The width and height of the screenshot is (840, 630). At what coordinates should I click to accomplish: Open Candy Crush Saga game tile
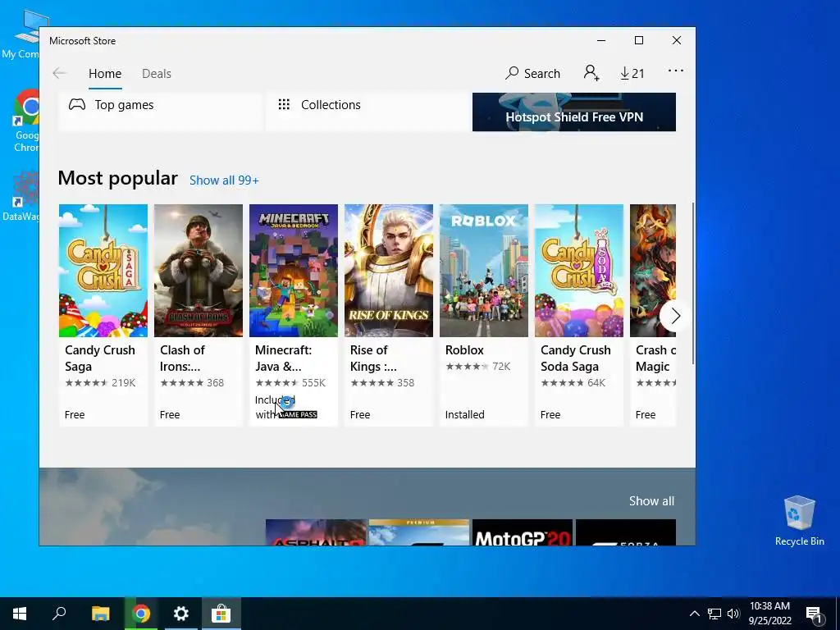[103, 314]
